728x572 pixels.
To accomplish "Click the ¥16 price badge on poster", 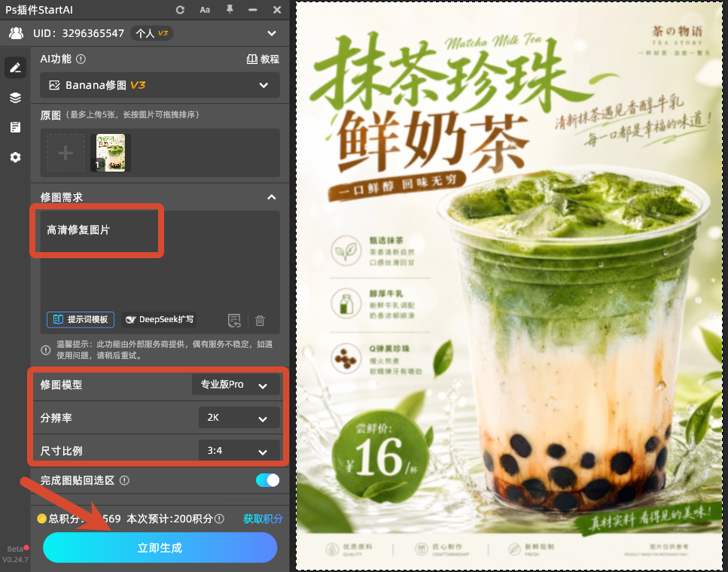I will coord(379,456).
